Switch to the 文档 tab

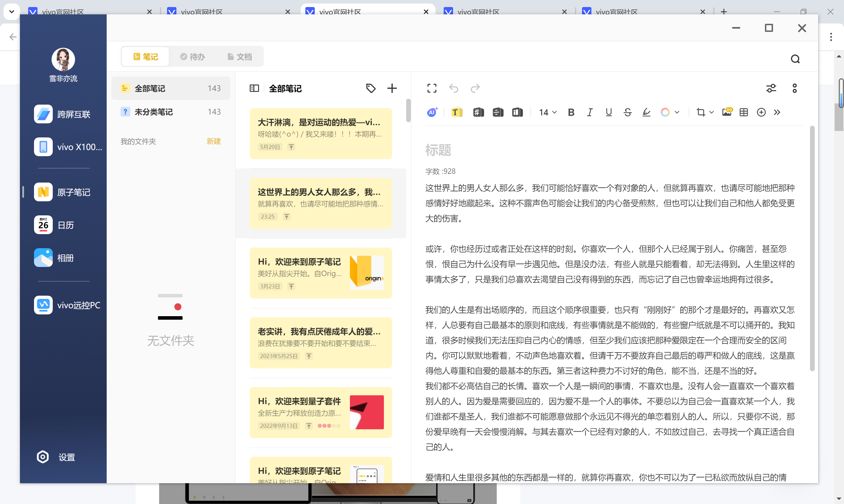pos(239,57)
